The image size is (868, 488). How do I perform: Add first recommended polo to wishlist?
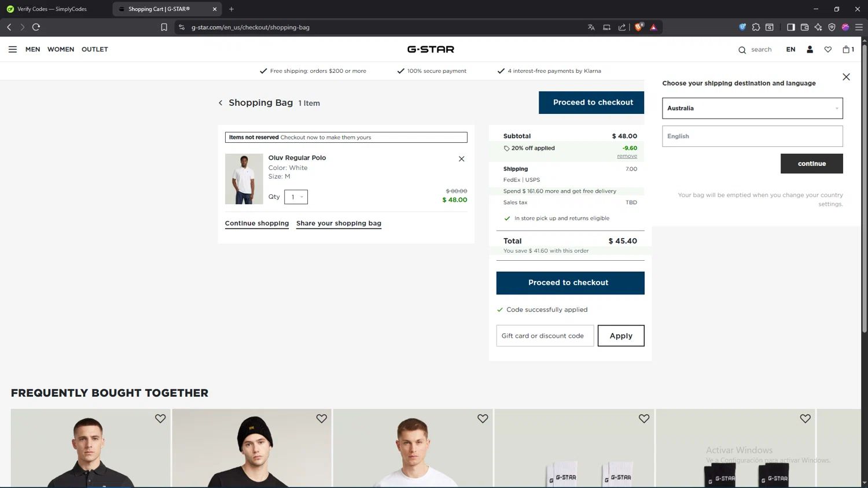tap(160, 419)
